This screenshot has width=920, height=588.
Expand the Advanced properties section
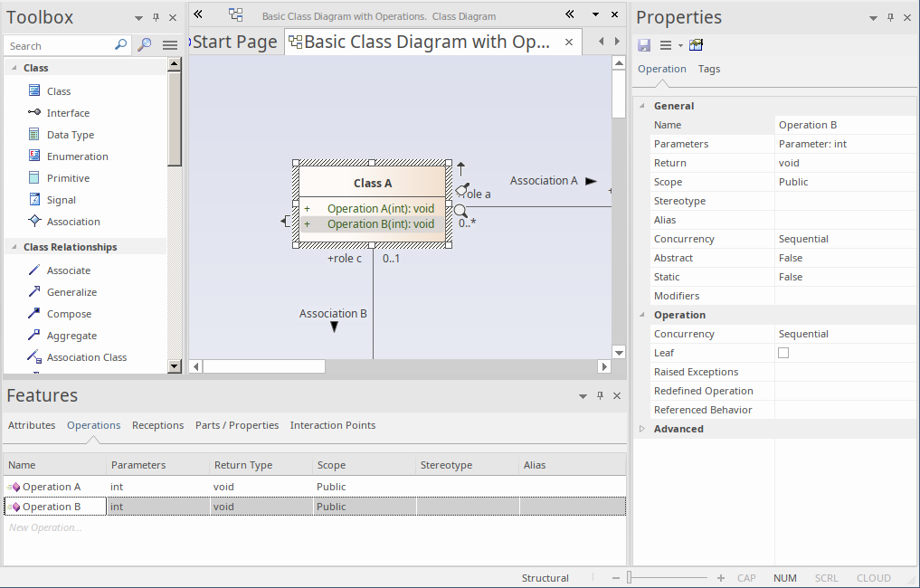click(x=642, y=429)
